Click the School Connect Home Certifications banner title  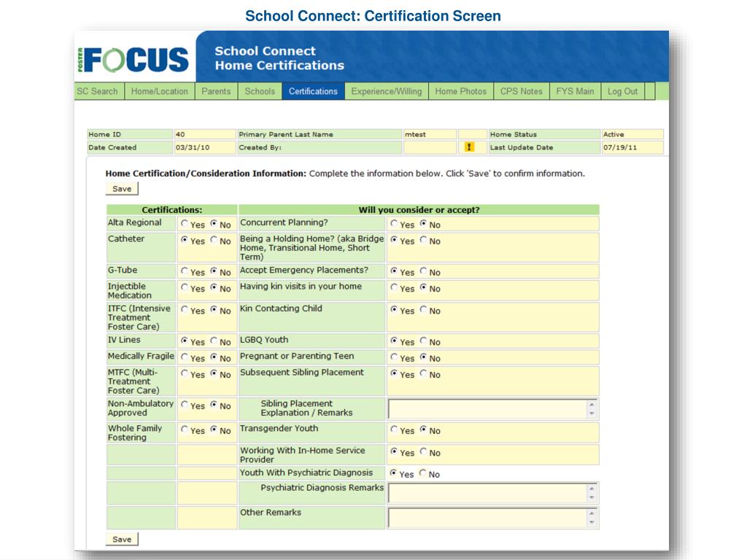pos(279,58)
